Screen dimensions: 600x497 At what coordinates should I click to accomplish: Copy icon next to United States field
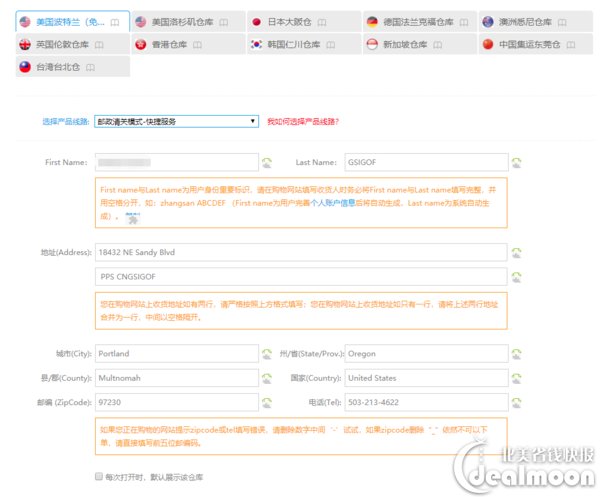point(517,378)
